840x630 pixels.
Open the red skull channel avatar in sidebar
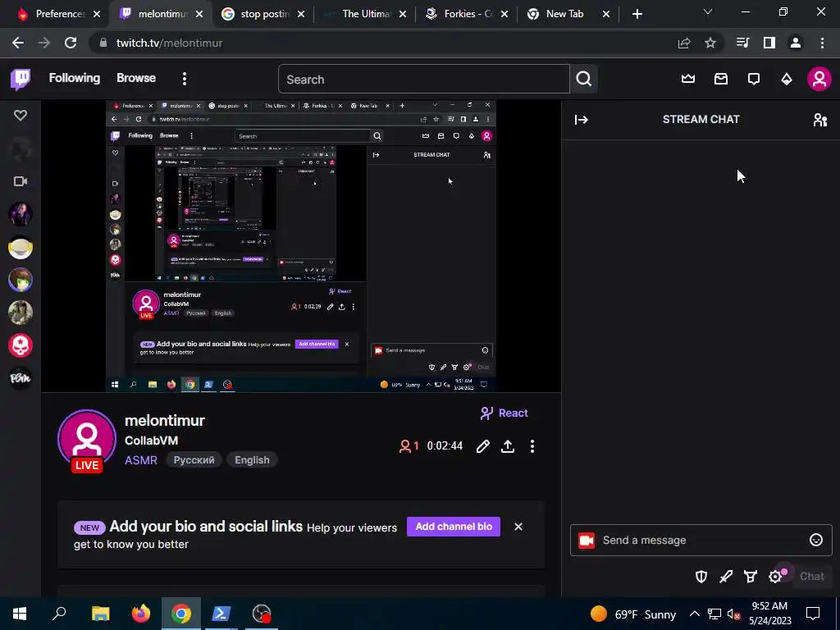pyautogui.click(x=21, y=345)
